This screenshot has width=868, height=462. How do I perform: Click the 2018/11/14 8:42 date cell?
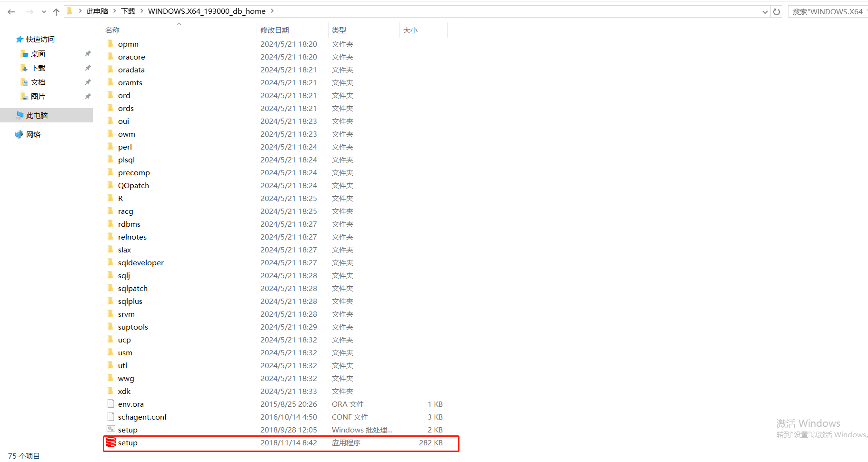coord(289,442)
